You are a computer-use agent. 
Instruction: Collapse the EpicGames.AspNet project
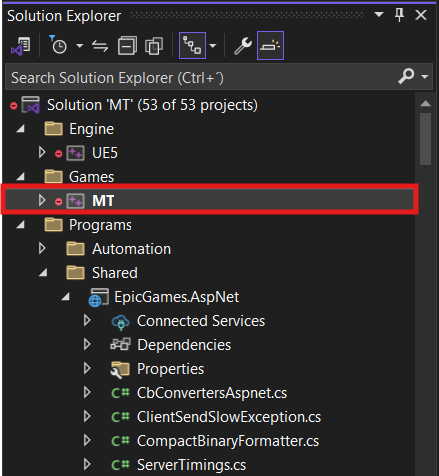point(65,297)
